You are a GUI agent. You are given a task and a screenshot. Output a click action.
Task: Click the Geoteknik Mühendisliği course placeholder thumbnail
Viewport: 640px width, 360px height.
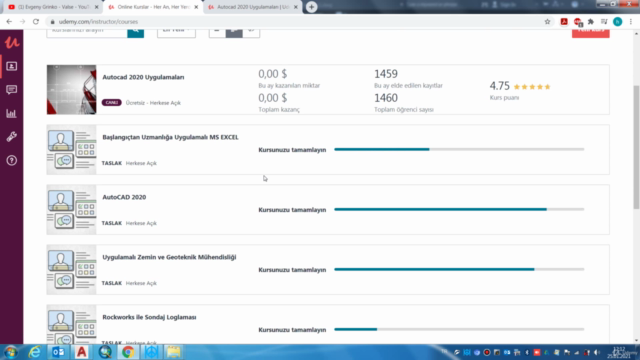pos(71,270)
